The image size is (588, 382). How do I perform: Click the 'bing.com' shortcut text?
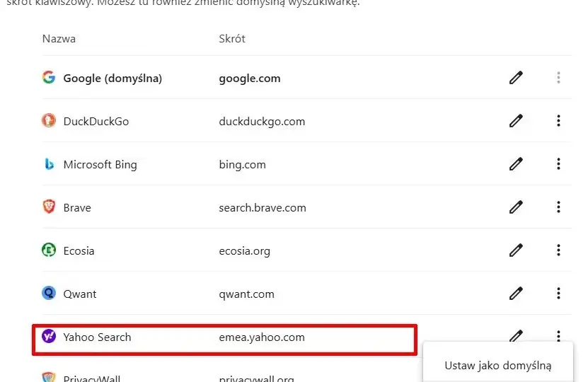coord(242,165)
